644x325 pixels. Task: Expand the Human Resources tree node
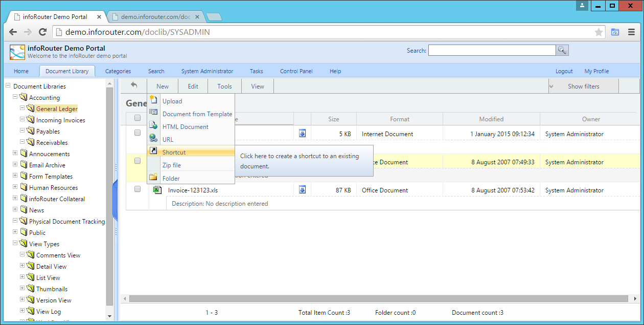coord(15,187)
